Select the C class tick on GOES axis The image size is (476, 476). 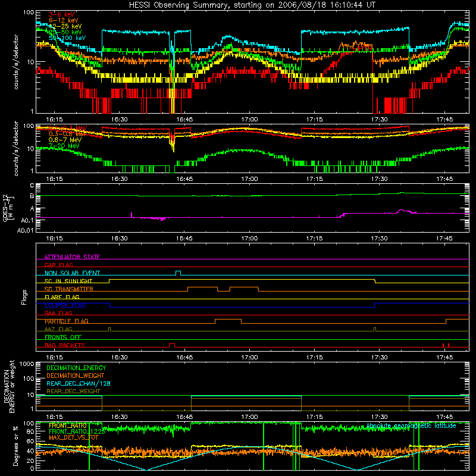click(x=32, y=186)
